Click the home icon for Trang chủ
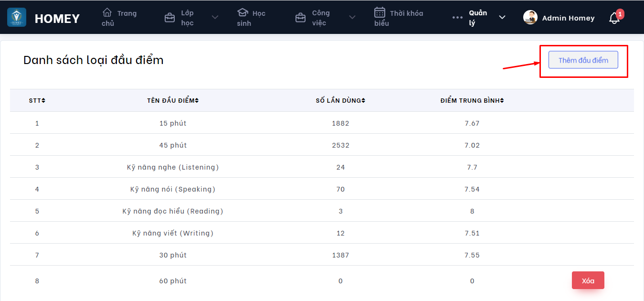This screenshot has height=301, width=644. tap(107, 12)
